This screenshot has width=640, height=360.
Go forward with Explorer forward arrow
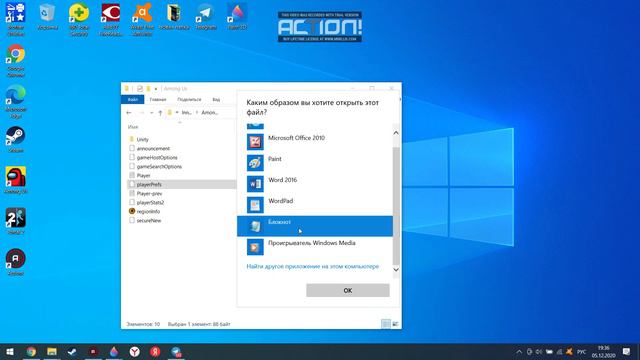pos(142,112)
